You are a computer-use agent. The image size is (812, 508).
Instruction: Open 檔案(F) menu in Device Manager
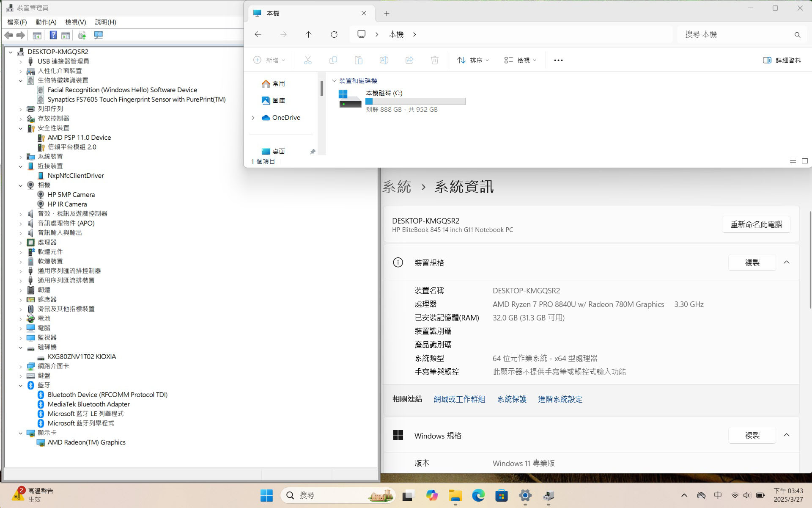point(17,22)
